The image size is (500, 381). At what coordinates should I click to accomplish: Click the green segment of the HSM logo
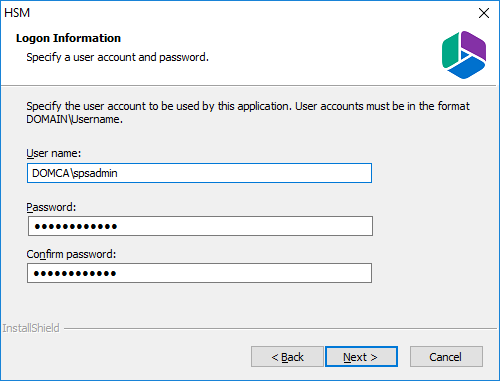pos(450,51)
